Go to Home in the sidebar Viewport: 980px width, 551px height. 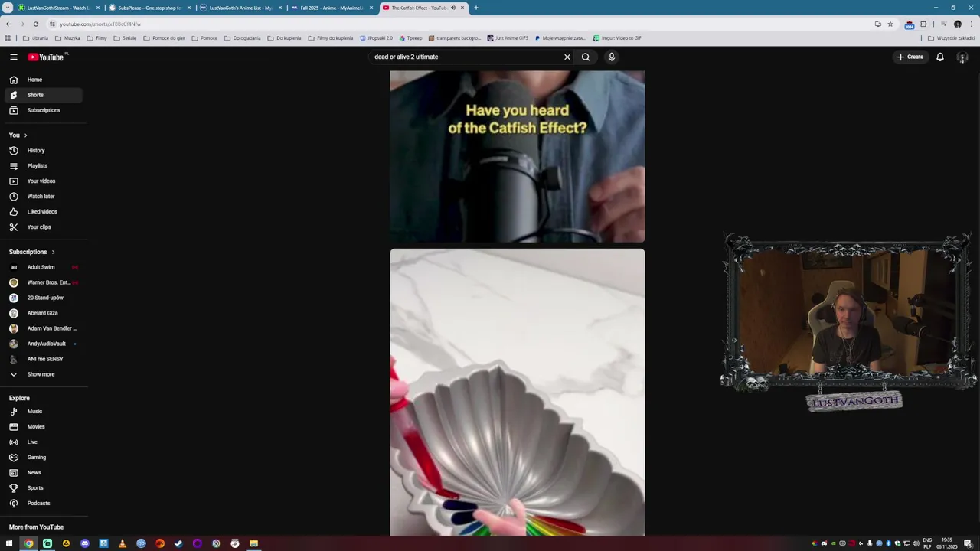[x=44, y=80]
